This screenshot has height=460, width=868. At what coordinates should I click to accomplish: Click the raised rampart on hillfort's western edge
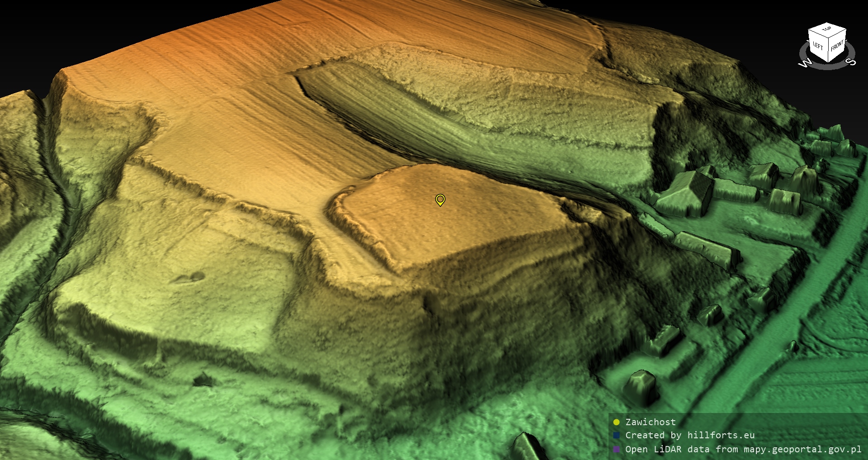click(x=355, y=226)
